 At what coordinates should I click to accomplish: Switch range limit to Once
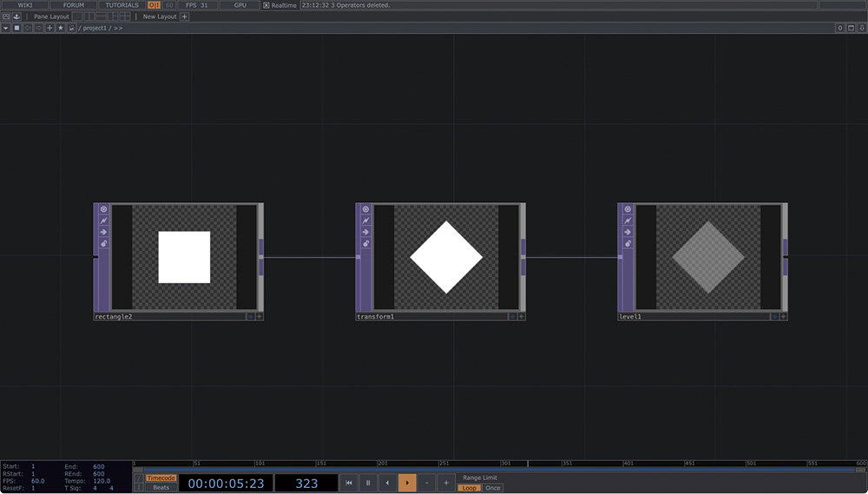point(493,488)
